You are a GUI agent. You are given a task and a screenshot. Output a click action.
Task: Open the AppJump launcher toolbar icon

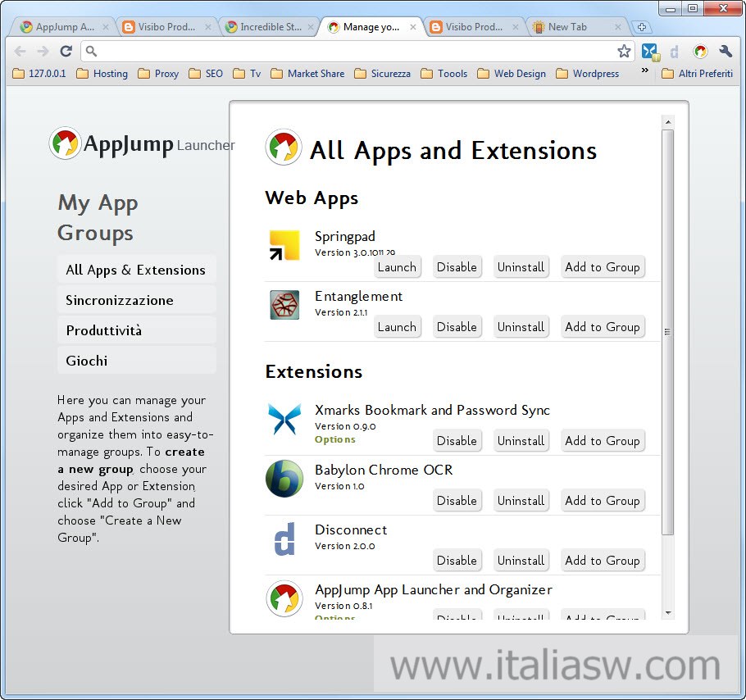click(700, 52)
